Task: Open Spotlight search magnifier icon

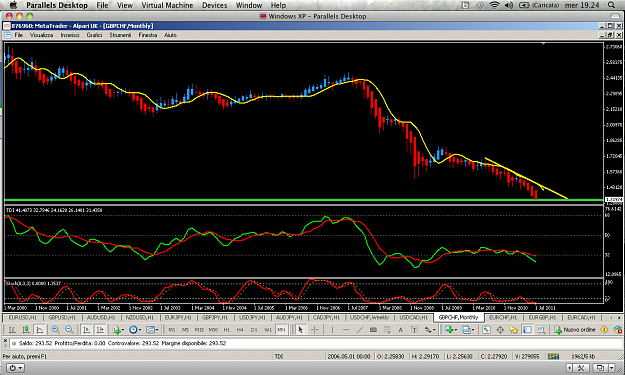Action: pyautogui.click(x=611, y=5)
